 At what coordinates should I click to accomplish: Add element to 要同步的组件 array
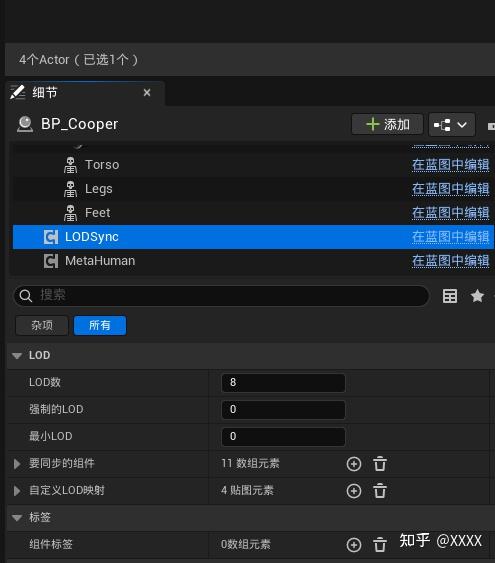354,464
